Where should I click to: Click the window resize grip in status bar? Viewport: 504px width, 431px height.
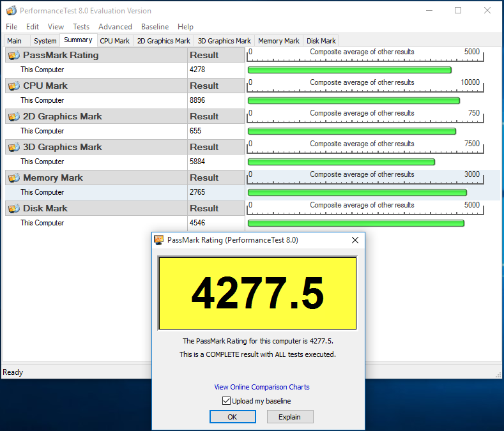[498, 375]
